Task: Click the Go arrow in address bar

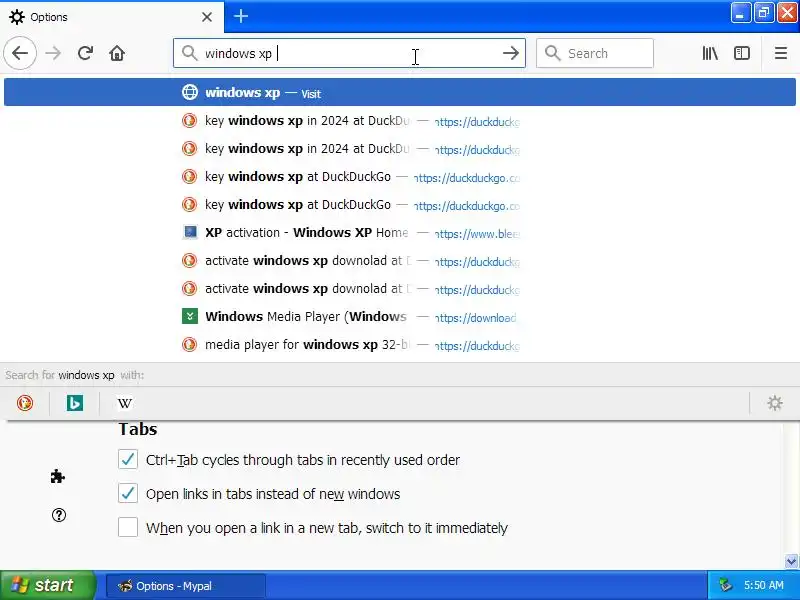Action: [511, 53]
